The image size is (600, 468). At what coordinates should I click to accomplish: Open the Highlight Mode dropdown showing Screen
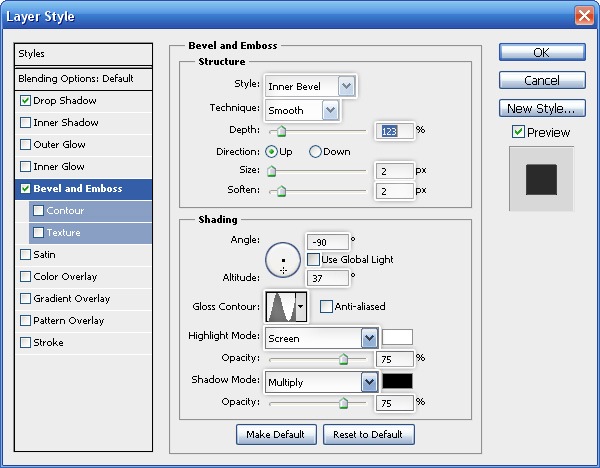(321, 338)
